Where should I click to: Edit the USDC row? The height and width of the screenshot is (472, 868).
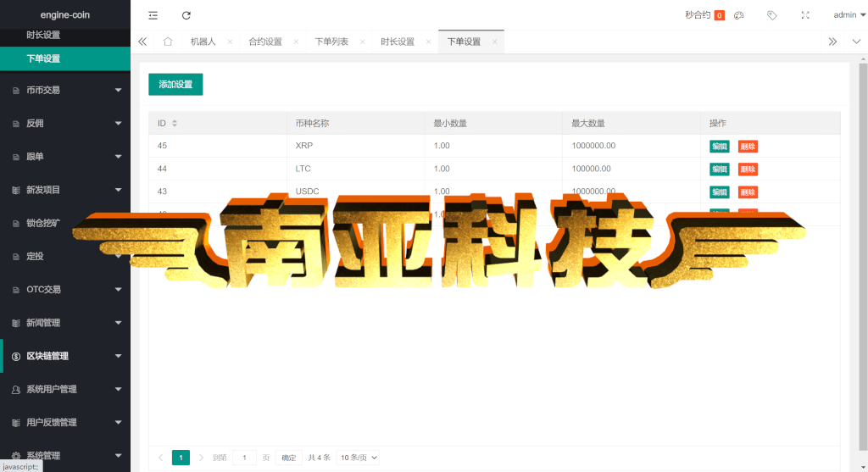[719, 192]
